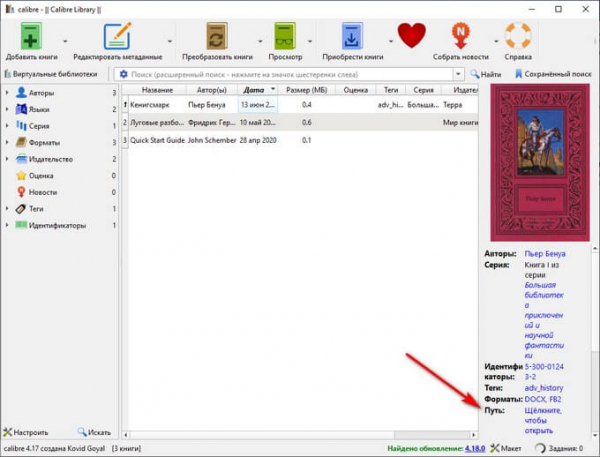The width and height of the screenshot is (600, 457).
Task: Click the update version 4.18.0 link
Action: click(474, 448)
